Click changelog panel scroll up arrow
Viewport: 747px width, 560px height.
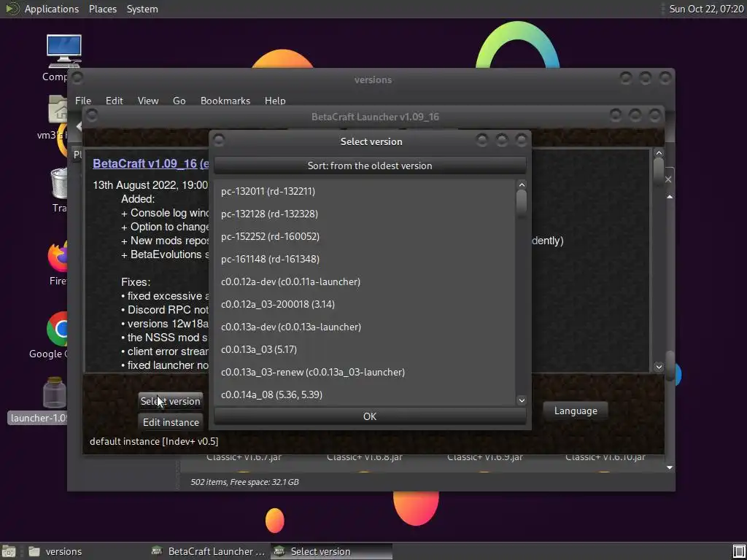pos(659,153)
